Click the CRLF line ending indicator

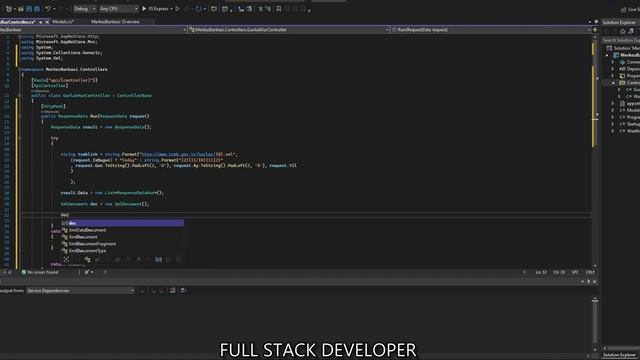coord(590,272)
